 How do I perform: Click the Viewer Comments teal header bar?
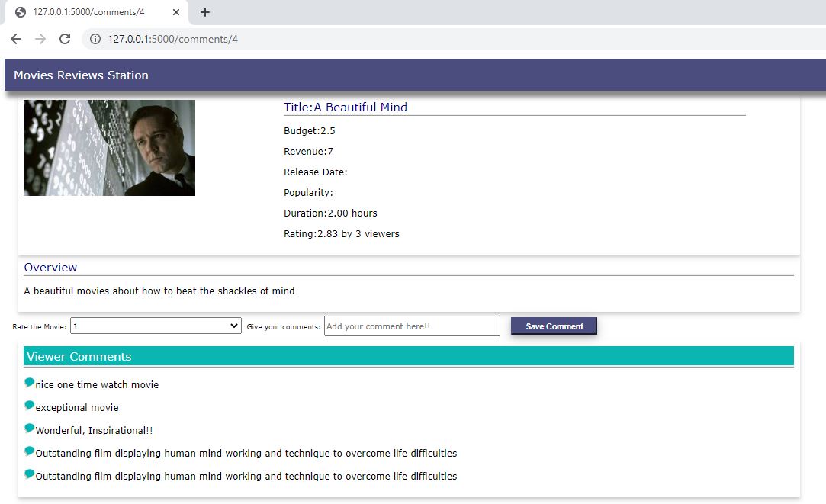(x=408, y=356)
